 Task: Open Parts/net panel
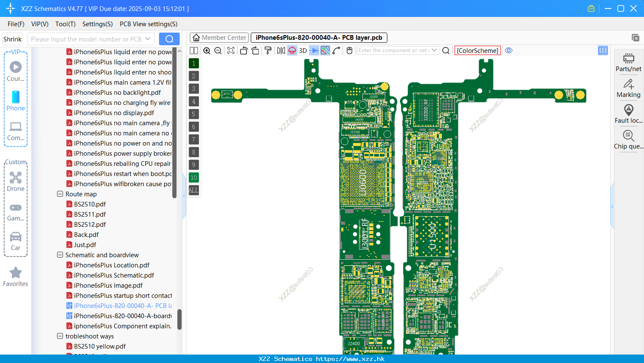[628, 62]
